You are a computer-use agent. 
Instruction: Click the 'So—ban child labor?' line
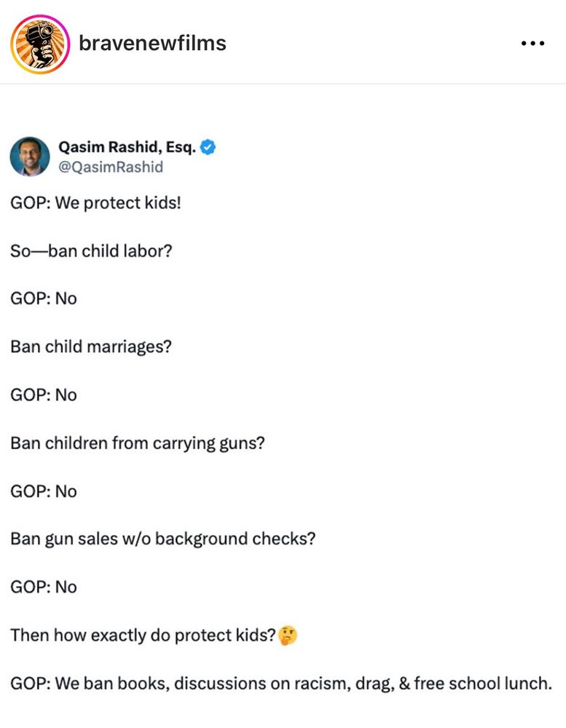click(x=91, y=251)
